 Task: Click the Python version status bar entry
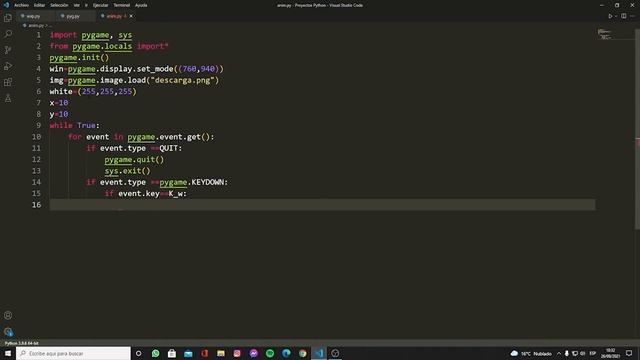[x=22, y=343]
